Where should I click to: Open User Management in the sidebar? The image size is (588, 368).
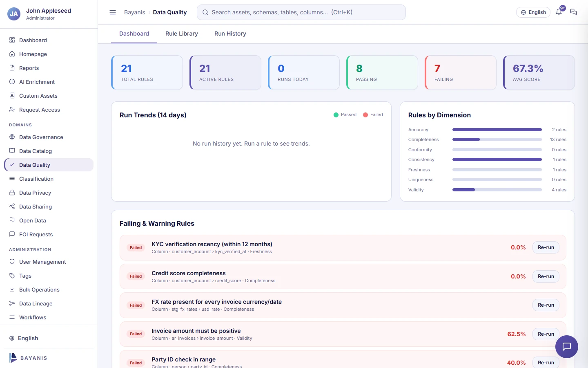coord(49,262)
